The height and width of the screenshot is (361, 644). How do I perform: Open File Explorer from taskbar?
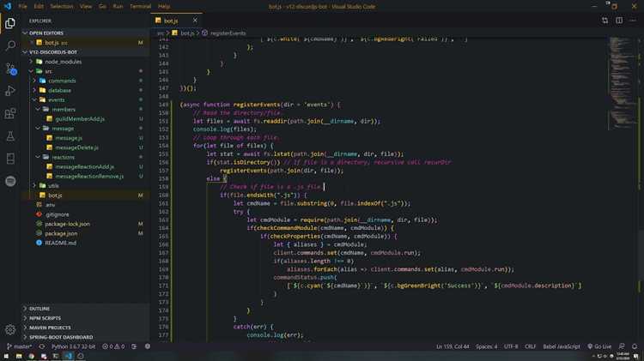[x=19, y=356]
